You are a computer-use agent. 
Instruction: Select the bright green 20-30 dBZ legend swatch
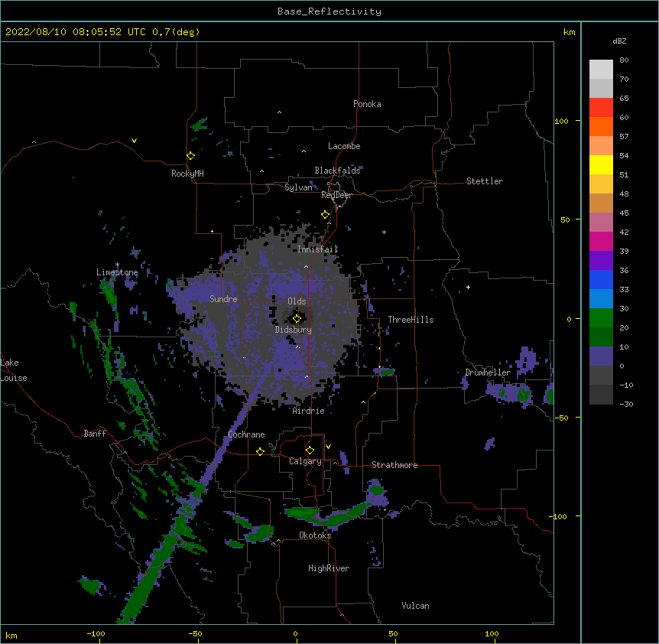pos(601,318)
